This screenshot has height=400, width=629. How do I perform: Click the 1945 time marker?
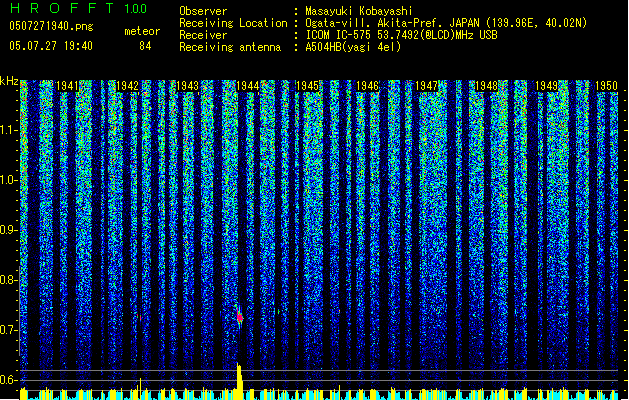pos(307,86)
